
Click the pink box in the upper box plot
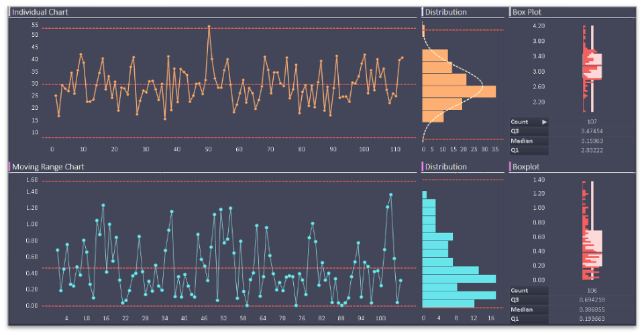click(592, 67)
